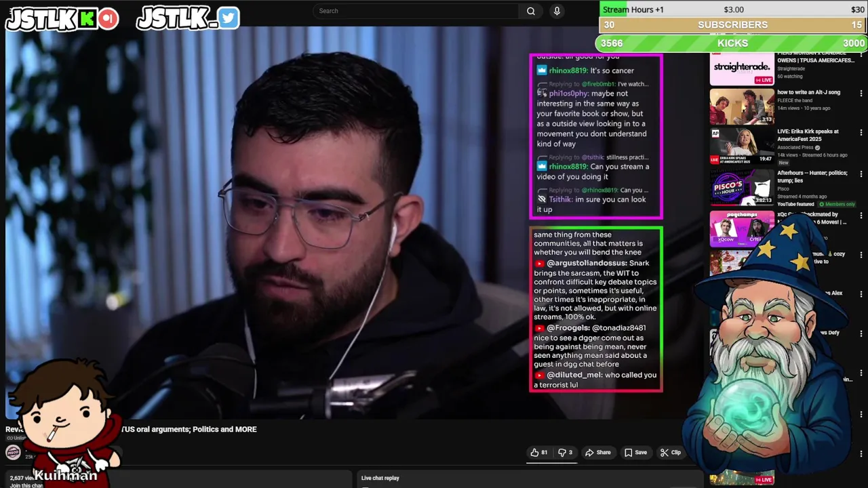Click the 'YouTube featured' label

tap(795, 204)
